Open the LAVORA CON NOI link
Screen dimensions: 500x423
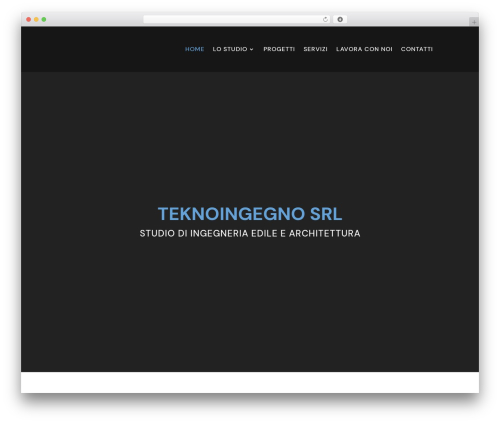(364, 49)
